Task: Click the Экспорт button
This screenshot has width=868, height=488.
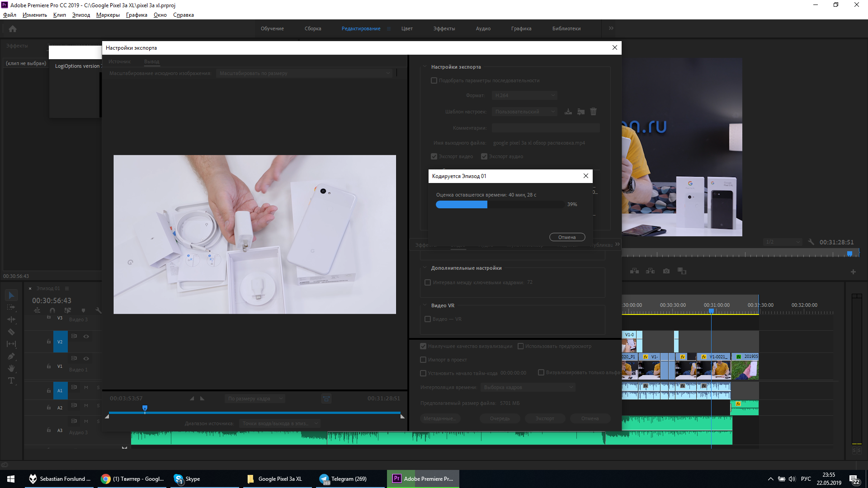Action: (x=545, y=418)
